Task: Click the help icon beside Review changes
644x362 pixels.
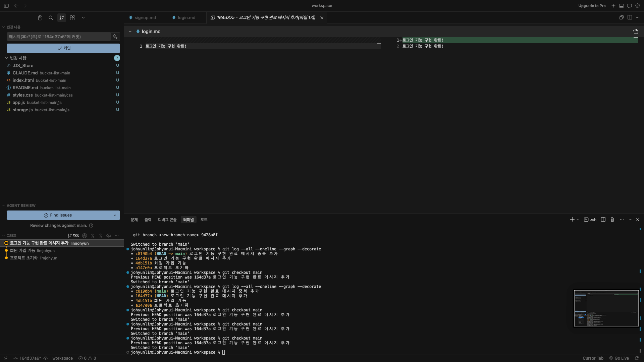Action: point(91,226)
